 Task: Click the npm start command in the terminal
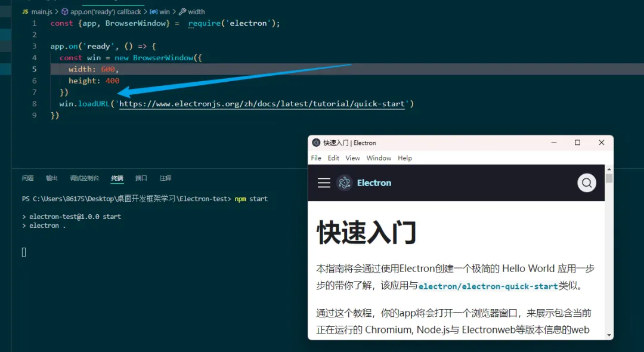point(251,199)
